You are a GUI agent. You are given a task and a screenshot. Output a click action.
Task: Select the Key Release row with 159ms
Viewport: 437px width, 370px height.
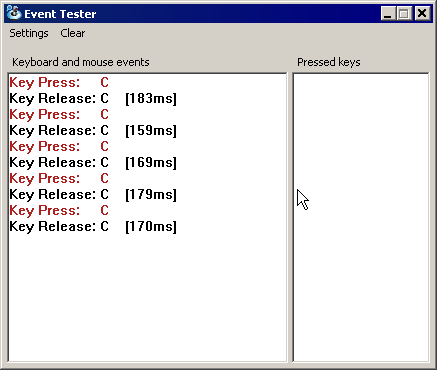click(93, 131)
